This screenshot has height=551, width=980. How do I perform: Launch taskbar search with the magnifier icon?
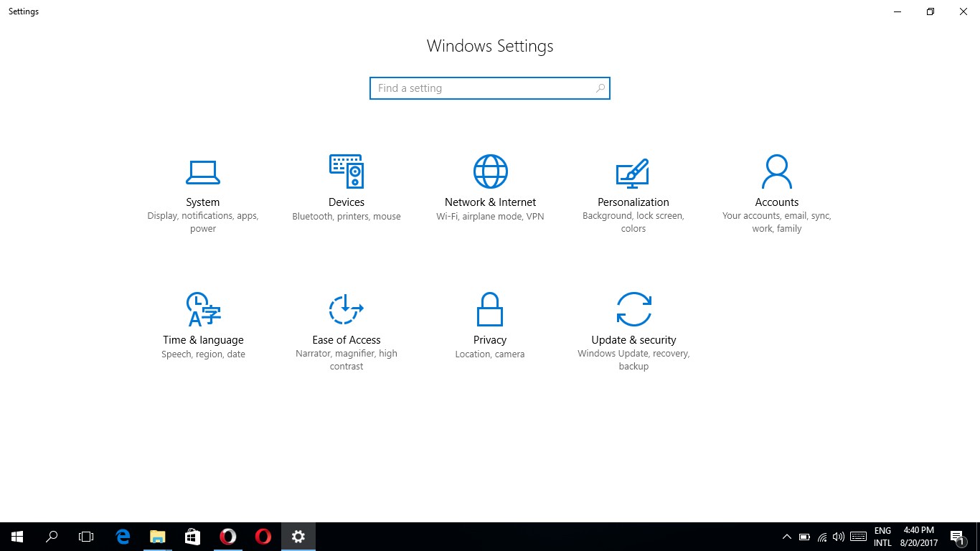[x=52, y=537]
